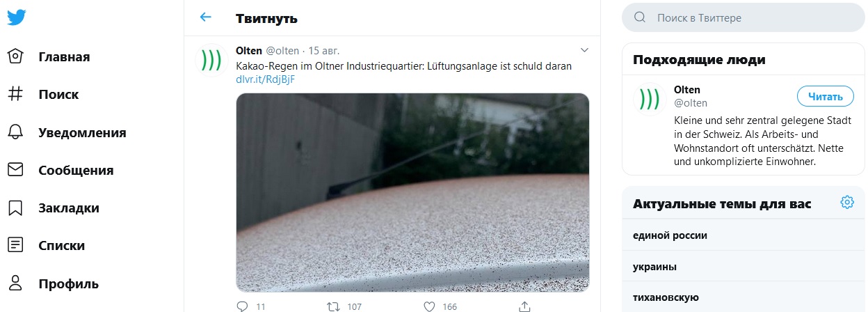868x312 pixels.
Task: Go back using the left arrow
Action: pyautogui.click(x=205, y=17)
